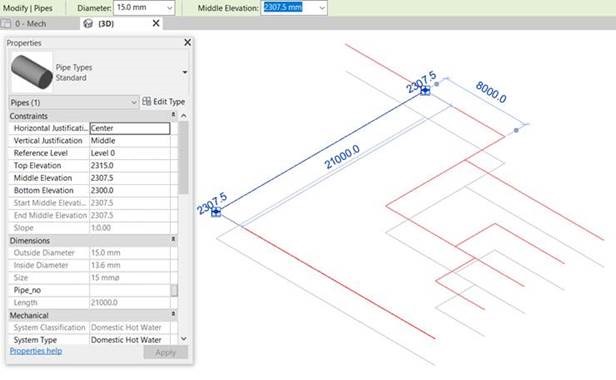
Task: Click Outside Diameter value 15.0 mm
Action: tap(130, 253)
